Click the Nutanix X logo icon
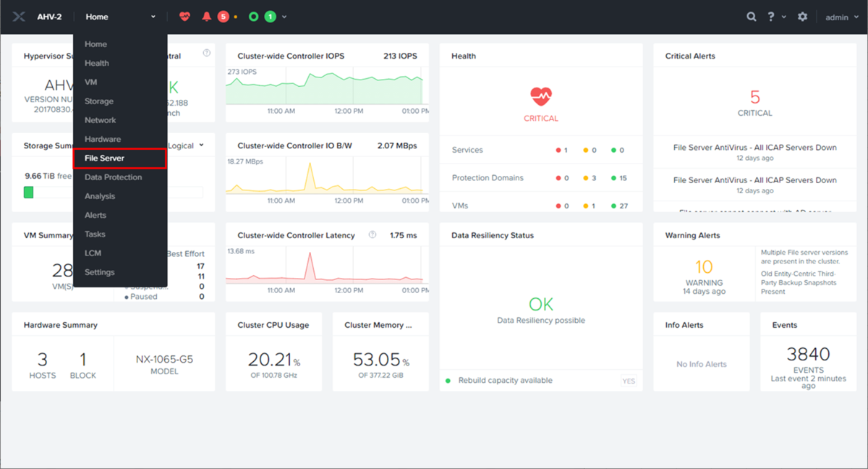Screen dimensions: 868x469 [20, 17]
